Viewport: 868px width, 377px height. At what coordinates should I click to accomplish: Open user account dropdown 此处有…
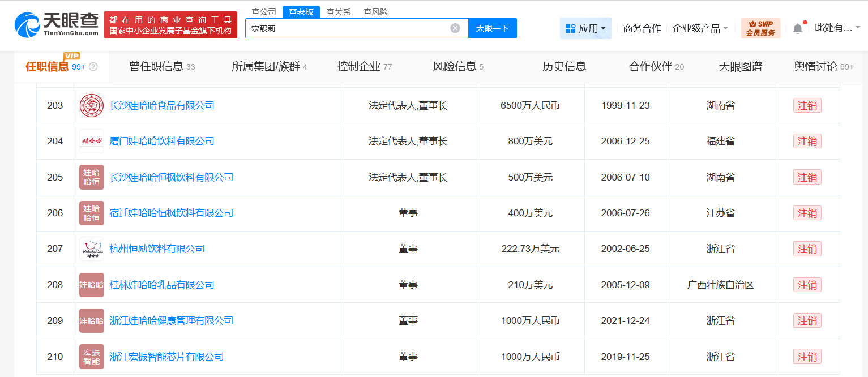coord(837,28)
